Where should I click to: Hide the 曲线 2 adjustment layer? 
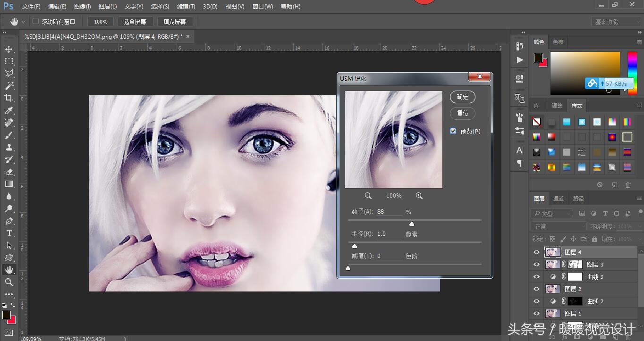536,301
